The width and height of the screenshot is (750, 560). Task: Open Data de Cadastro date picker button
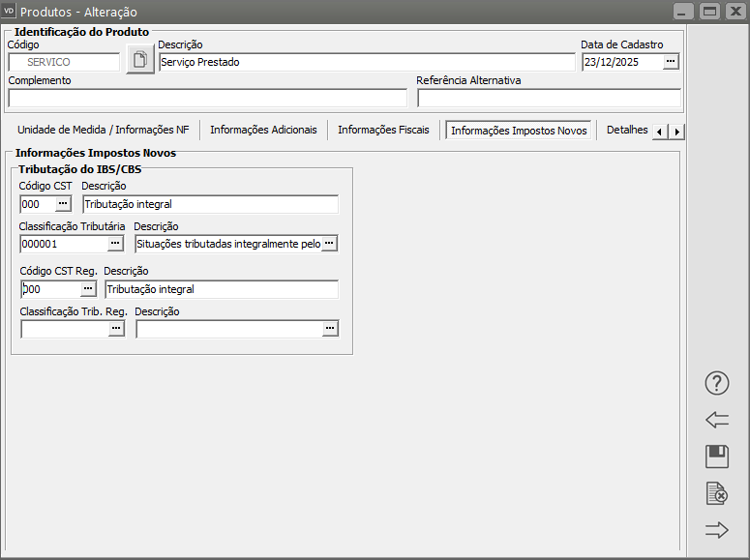671,62
